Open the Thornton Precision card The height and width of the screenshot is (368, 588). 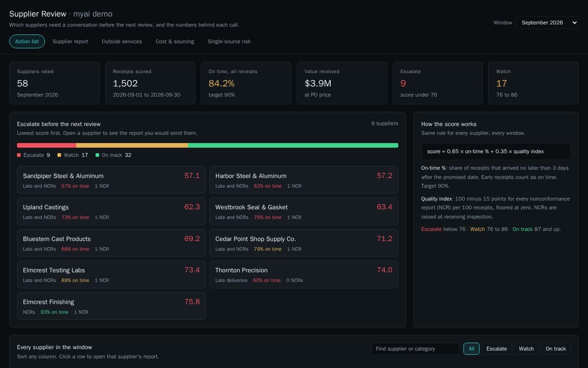[304, 275]
